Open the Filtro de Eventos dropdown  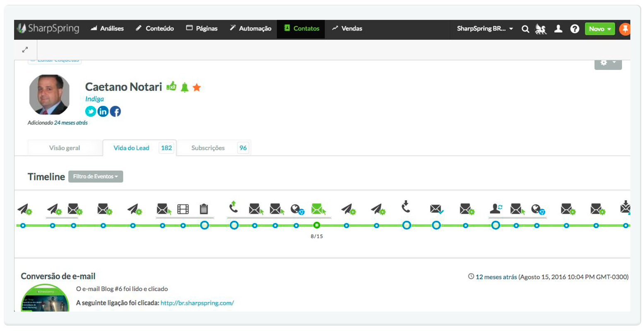96,177
